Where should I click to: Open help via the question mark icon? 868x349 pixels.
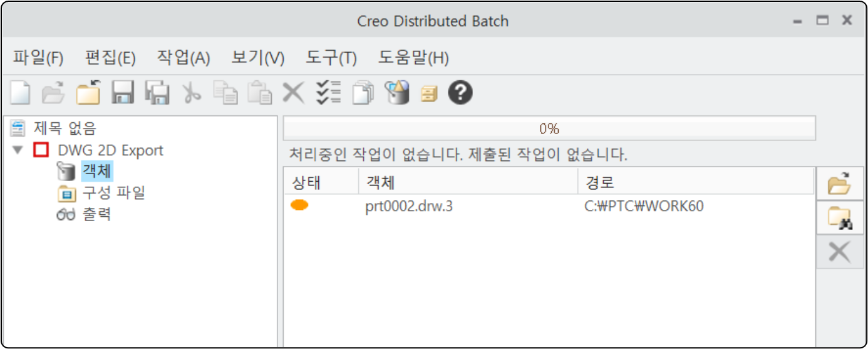click(460, 93)
